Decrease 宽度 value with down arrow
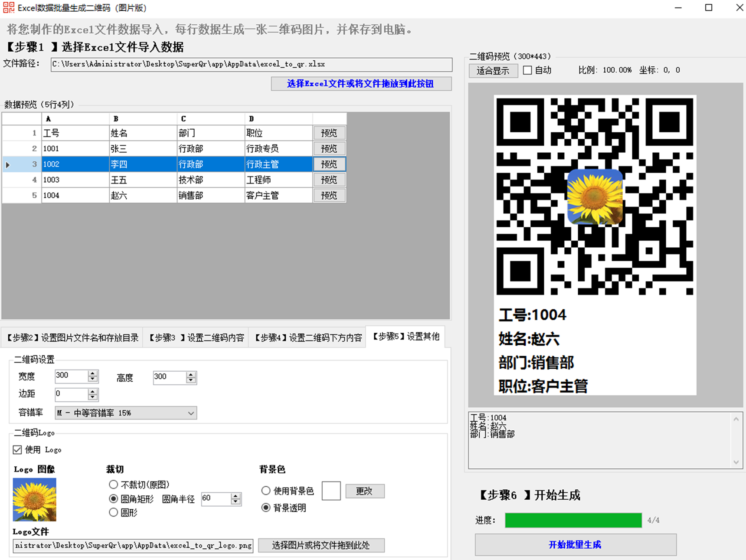Viewport: 746px width, 560px height. tap(92, 379)
